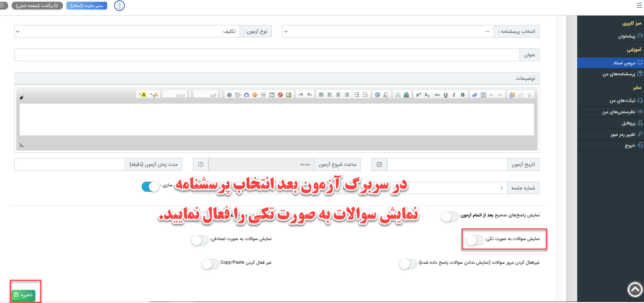Open the questionnaire selection dropdown
Viewport: 644px width, 303px height.
tap(388, 31)
